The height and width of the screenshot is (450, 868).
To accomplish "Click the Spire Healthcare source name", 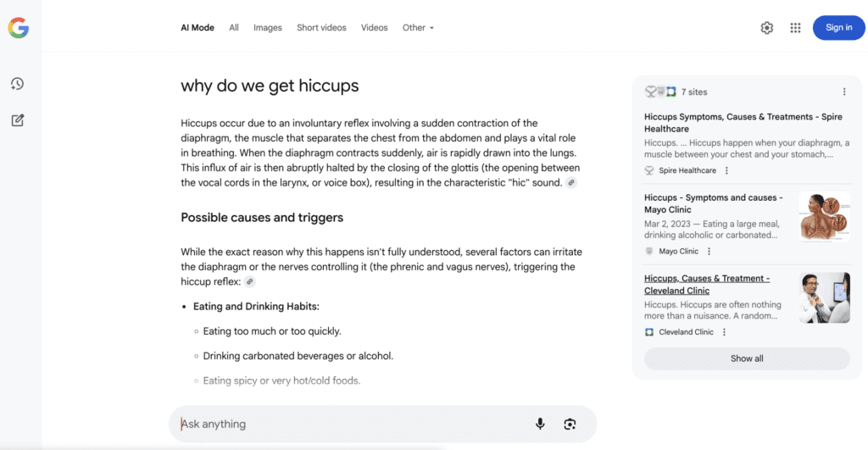I will [687, 170].
